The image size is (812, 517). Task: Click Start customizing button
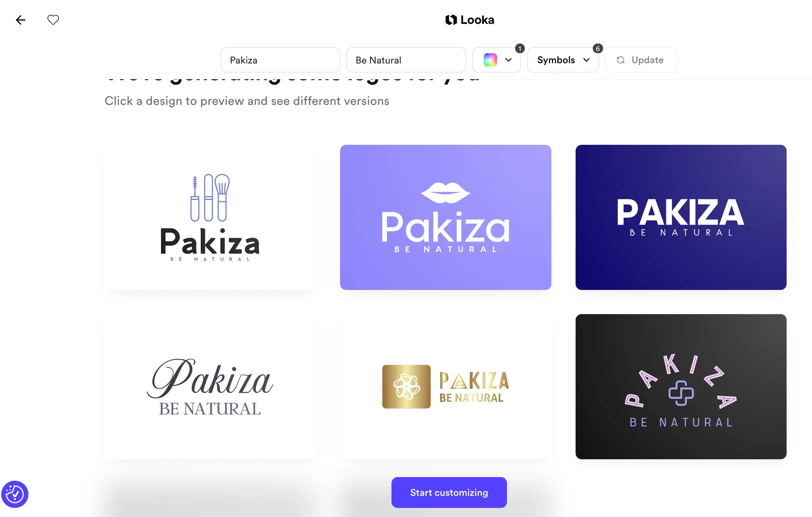[449, 492]
